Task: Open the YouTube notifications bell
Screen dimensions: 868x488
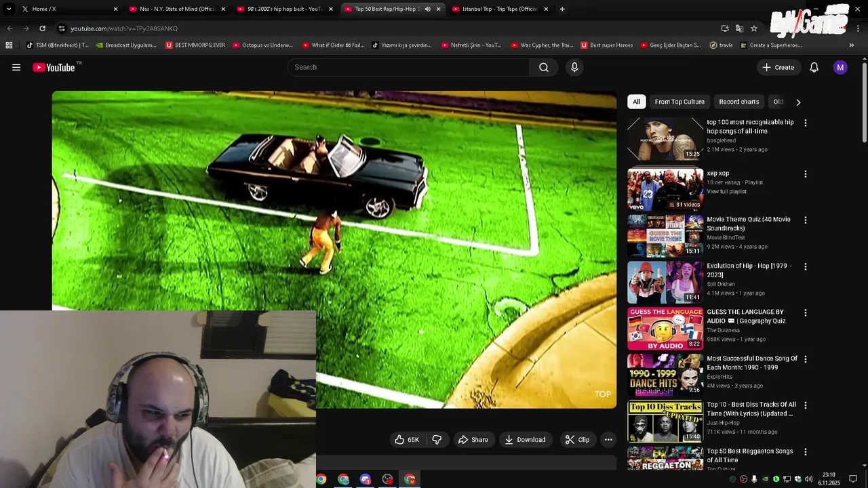Action: click(814, 67)
